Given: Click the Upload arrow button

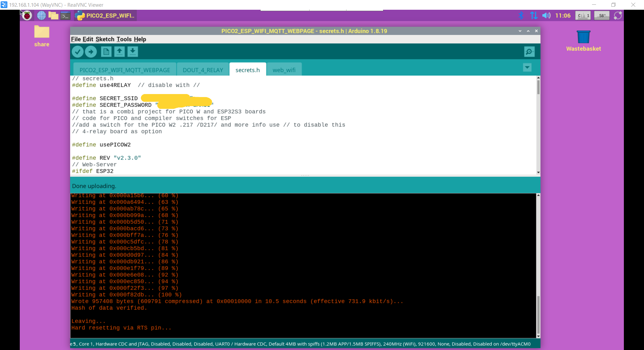Looking at the screenshot, I should [91, 52].
